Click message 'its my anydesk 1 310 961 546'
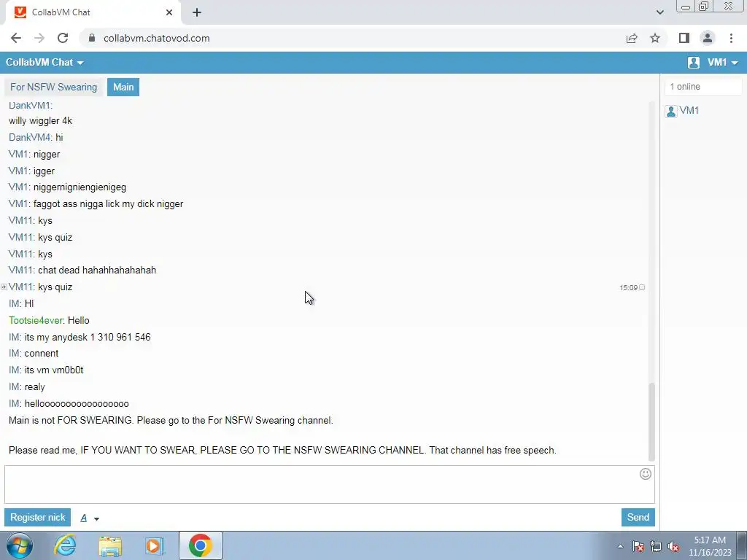The image size is (747, 560). (88, 337)
